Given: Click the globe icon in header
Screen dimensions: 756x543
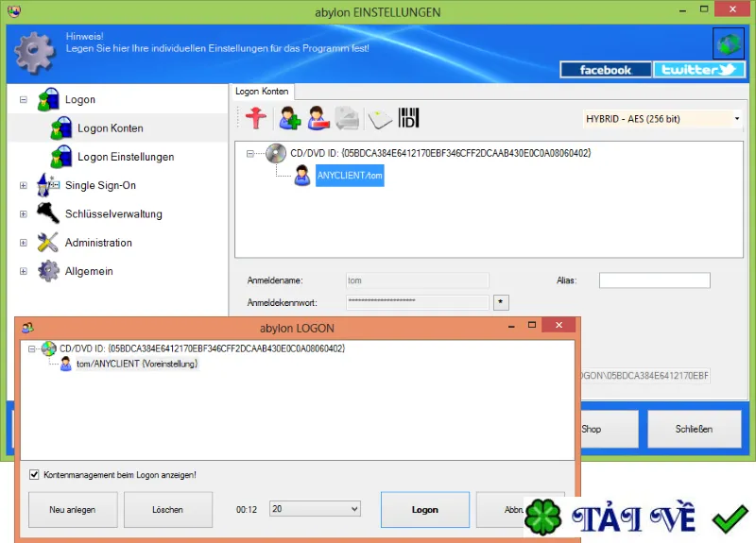Looking at the screenshot, I should [728, 43].
